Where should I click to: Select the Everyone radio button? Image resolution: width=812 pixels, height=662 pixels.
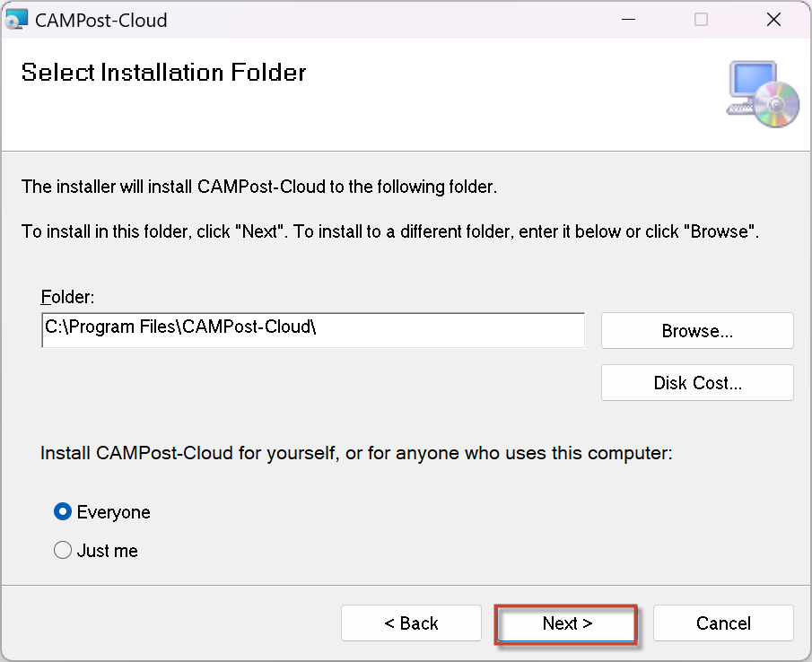[63, 512]
